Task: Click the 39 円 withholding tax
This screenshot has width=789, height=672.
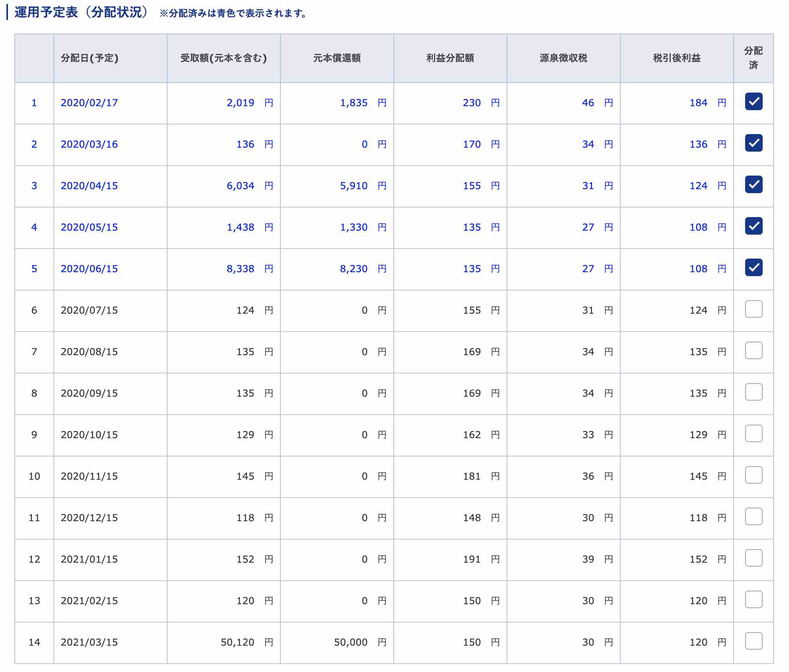Action: pyautogui.click(x=598, y=559)
